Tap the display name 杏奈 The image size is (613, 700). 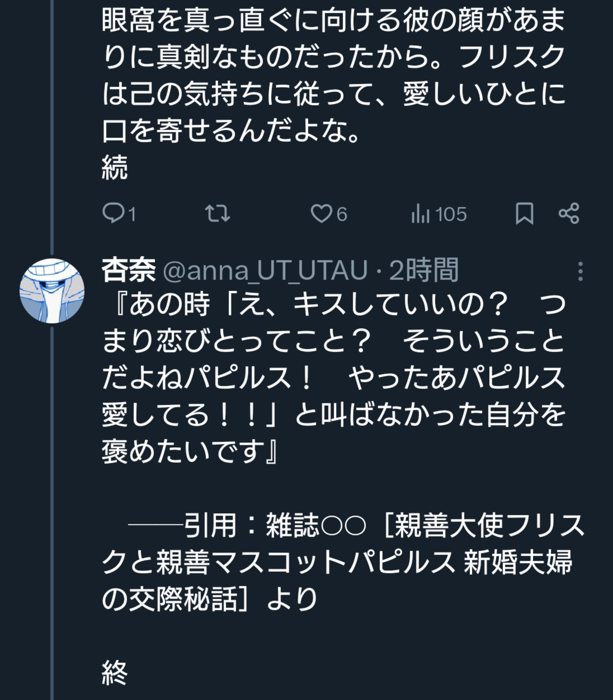pyautogui.click(x=129, y=270)
